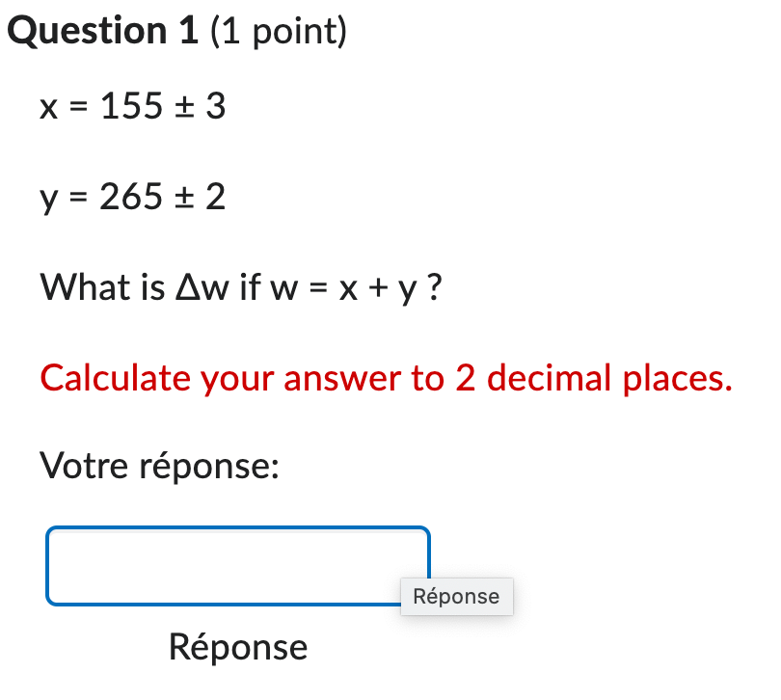Select the question line containing Δw
Screen dimensions: 781x700
240,287
